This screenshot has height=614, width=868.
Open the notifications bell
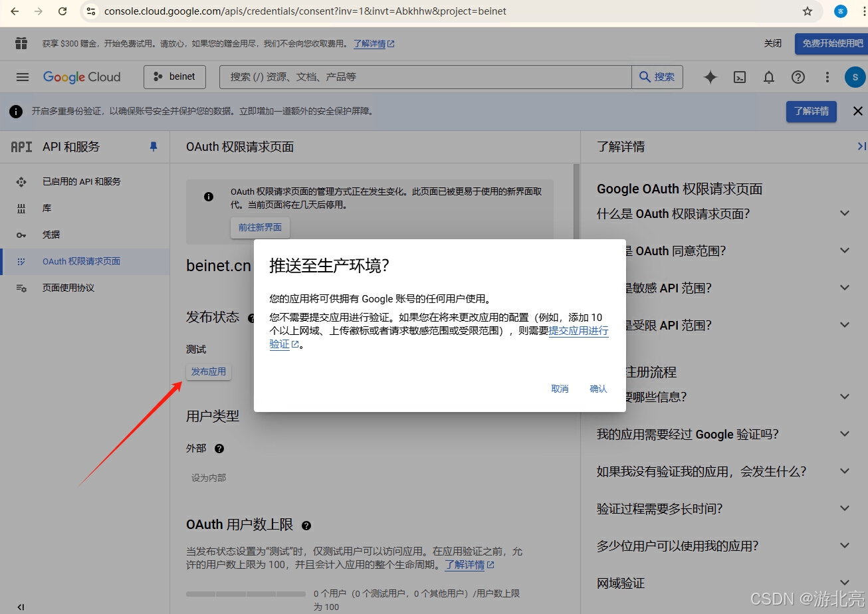[769, 77]
